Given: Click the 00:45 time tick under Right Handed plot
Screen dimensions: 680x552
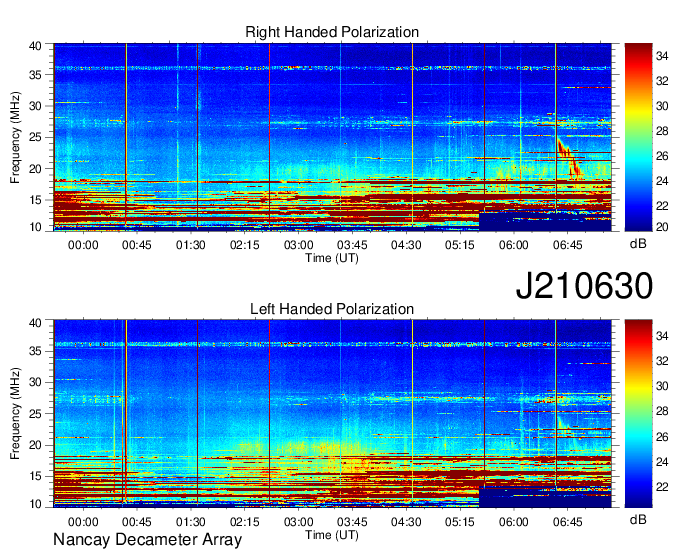Looking at the screenshot, I should coord(137,245).
